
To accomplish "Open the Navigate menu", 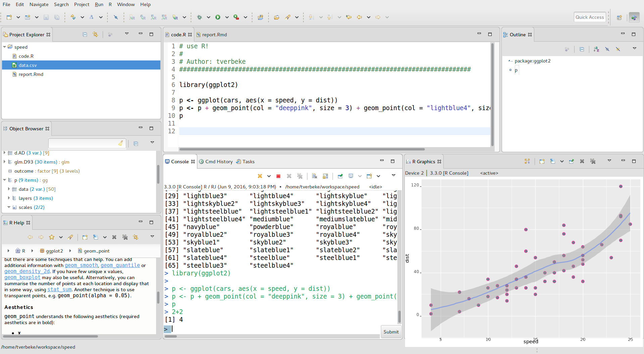I will [39, 4].
